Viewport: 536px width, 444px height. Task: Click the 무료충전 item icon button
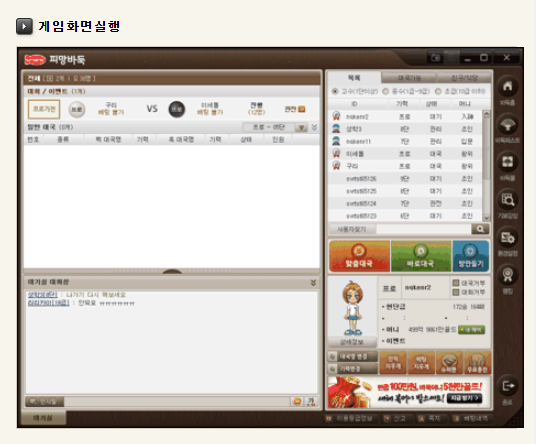tap(478, 363)
